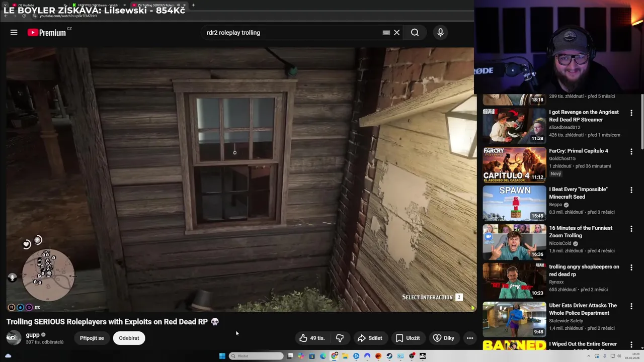644x362 pixels.
Task: Open options for Funniest Zoom Trolling video
Action: click(x=631, y=229)
